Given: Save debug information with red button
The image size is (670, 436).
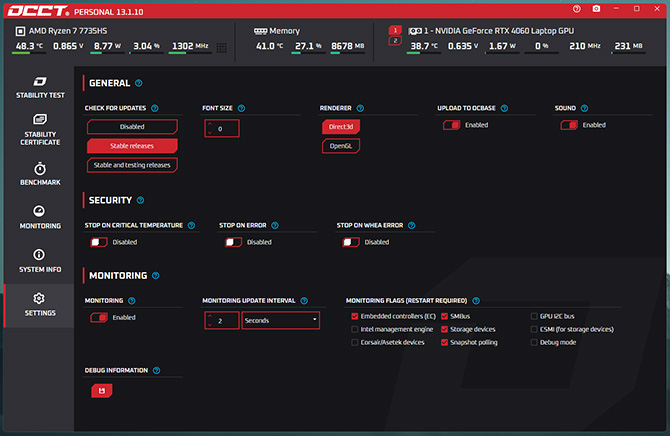Looking at the screenshot, I should 102,391.
